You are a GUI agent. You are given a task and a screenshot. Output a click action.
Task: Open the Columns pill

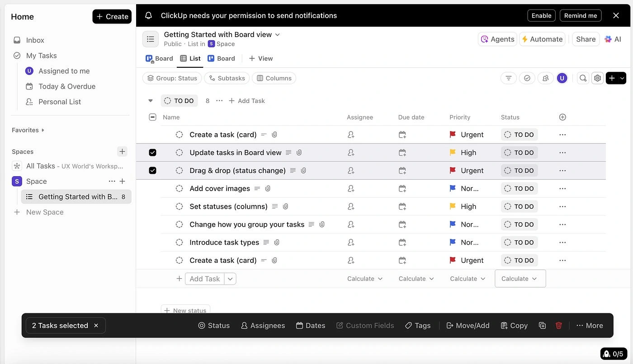[274, 78]
